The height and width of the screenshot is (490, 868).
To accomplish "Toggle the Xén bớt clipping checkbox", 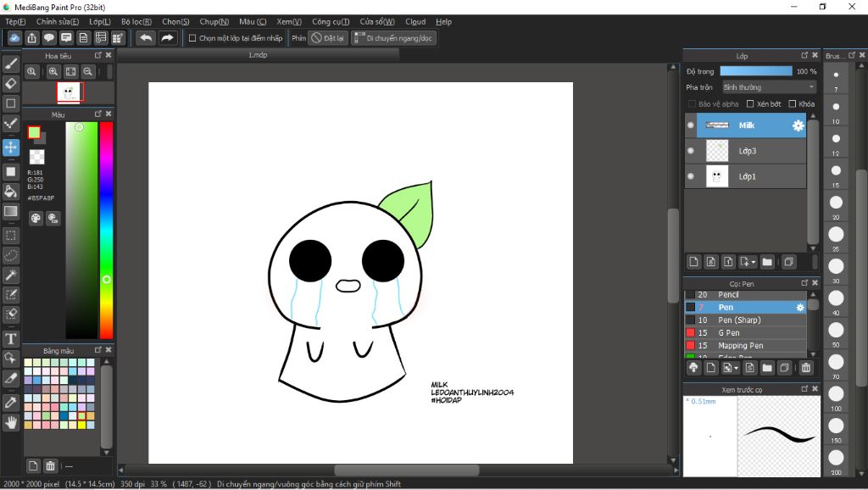I will pos(750,104).
